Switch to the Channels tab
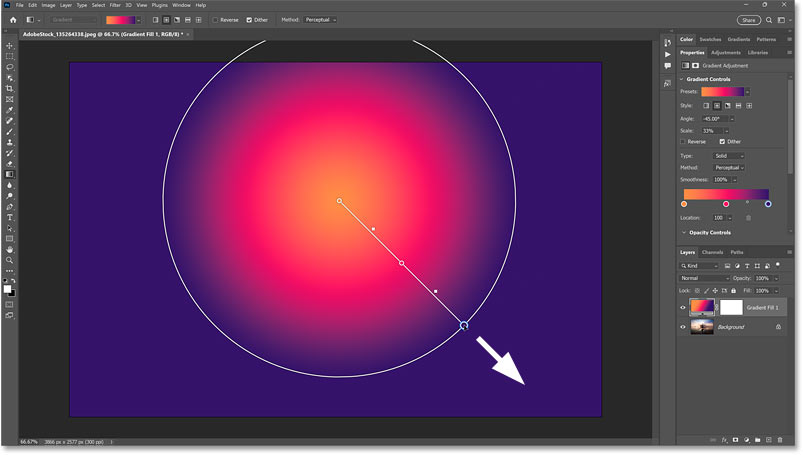Screen dimensions: 803x455 [x=712, y=252]
